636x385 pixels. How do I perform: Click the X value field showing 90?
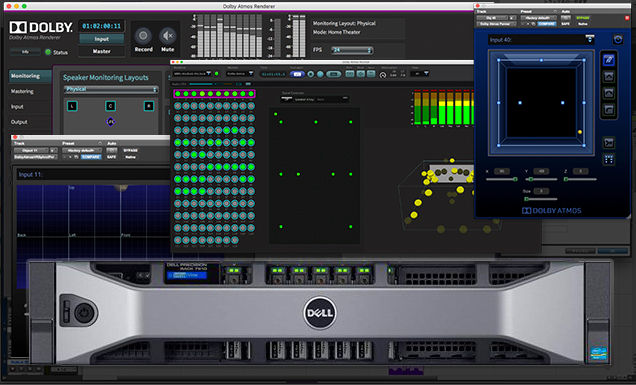point(502,171)
